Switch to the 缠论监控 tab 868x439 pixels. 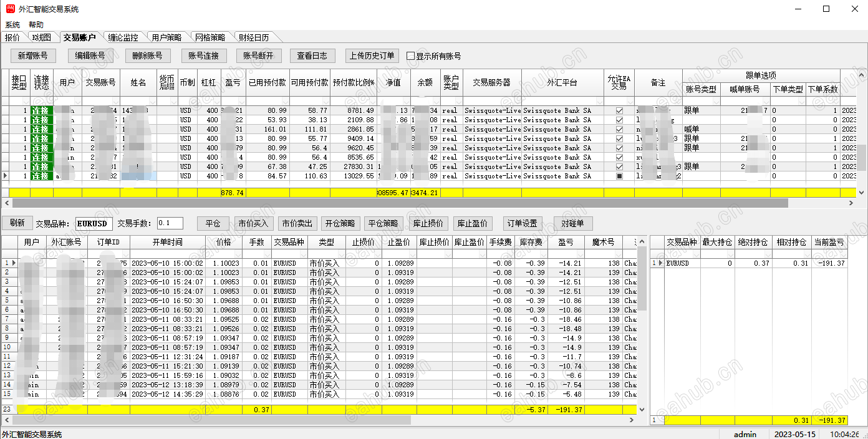pyautogui.click(x=123, y=37)
